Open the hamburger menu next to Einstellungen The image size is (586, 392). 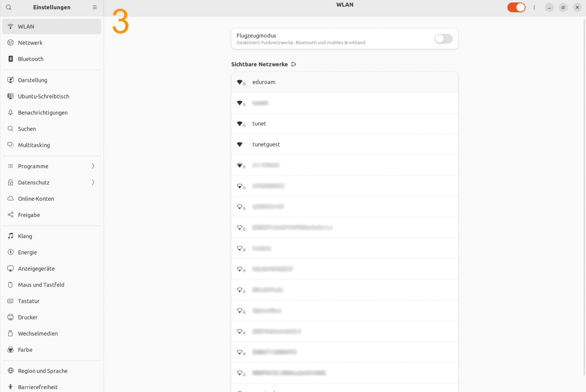click(95, 7)
